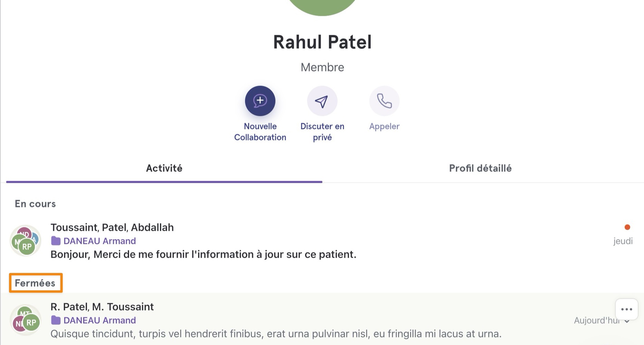Click the RP avatar cluster of the closed conversation
This screenshot has width=644, height=345.
click(x=26, y=320)
